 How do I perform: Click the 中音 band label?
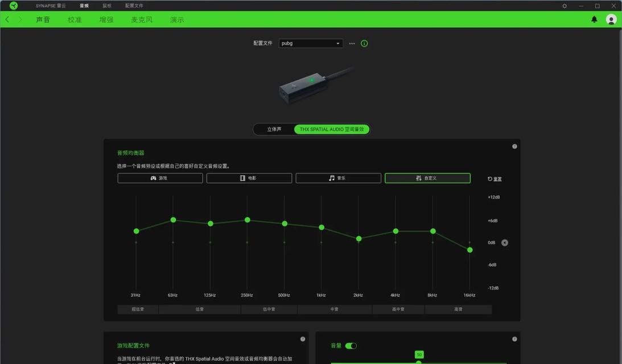pos(335,309)
